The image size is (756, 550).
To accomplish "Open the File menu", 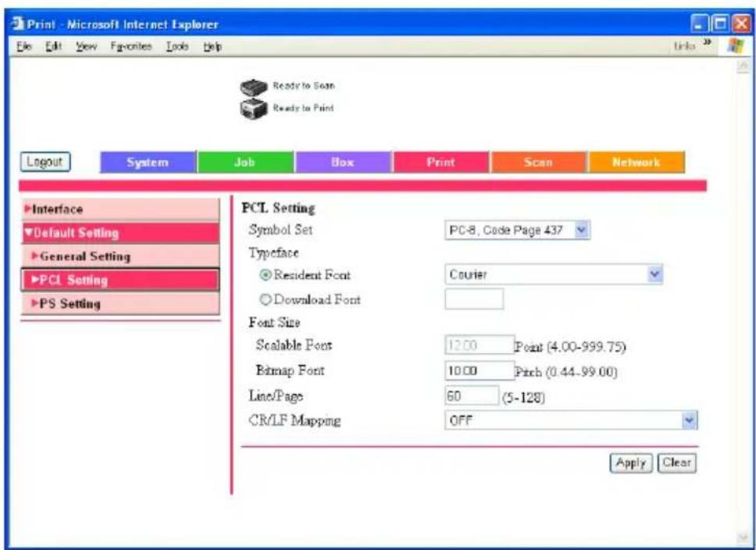I will pos(24,46).
